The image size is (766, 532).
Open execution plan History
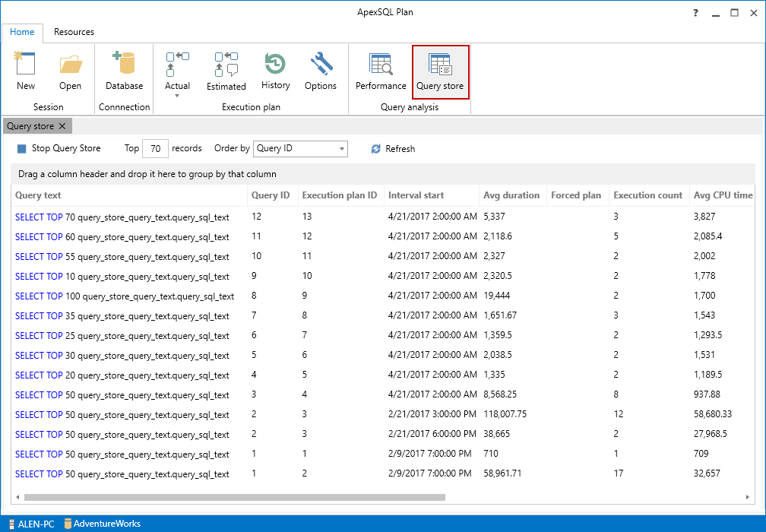[276, 71]
